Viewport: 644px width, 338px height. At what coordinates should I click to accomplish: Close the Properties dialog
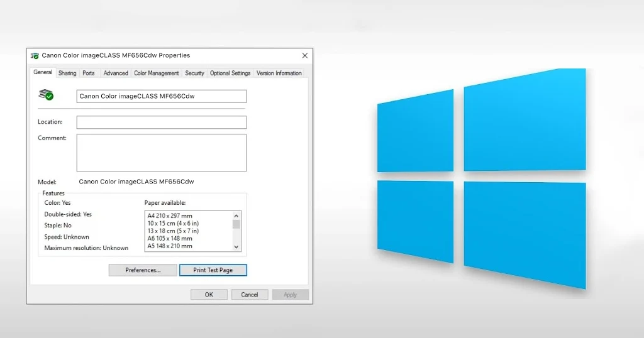point(305,55)
